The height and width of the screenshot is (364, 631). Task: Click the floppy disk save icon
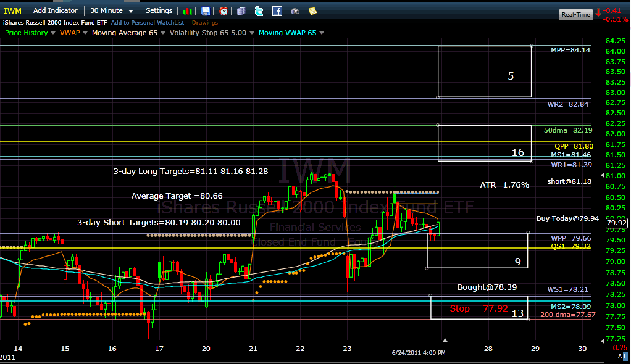click(205, 11)
